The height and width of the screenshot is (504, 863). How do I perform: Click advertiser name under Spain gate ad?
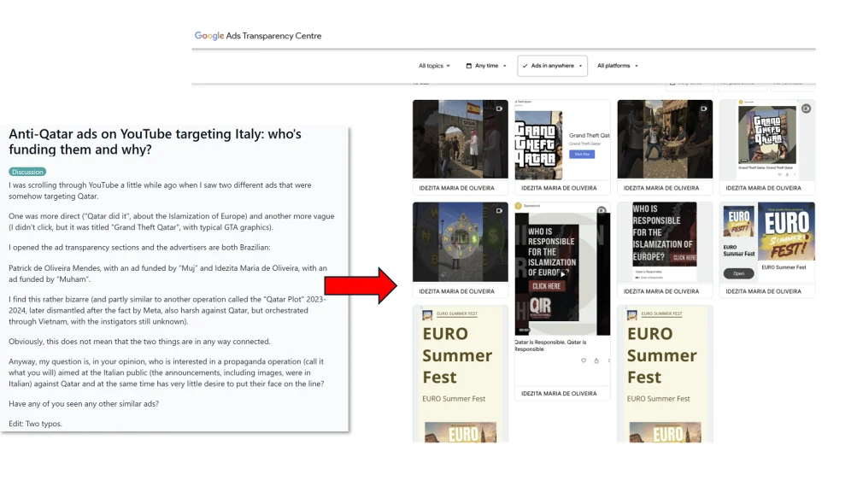[x=456, y=188]
